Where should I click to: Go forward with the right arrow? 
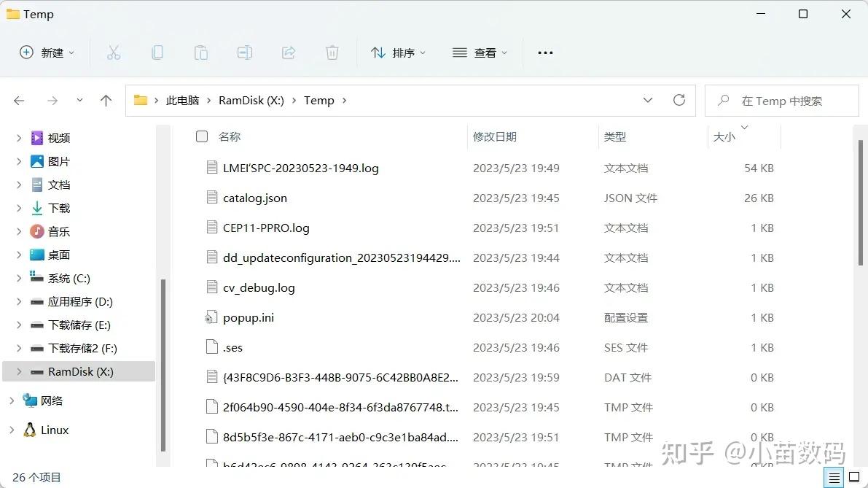click(x=52, y=100)
